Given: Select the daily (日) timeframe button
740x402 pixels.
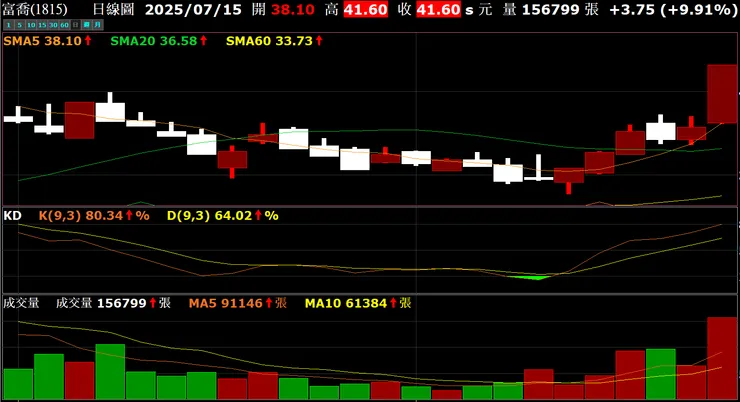Looking at the screenshot, I should coord(76,25).
